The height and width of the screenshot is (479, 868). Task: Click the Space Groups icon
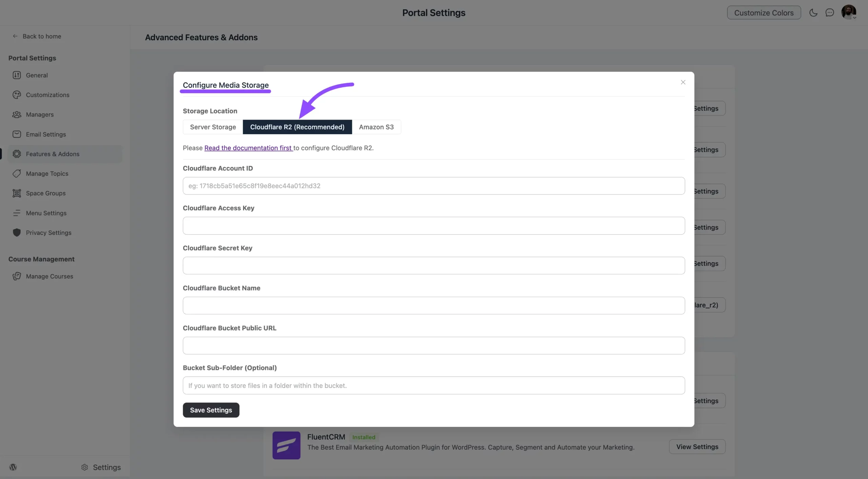coord(17,193)
